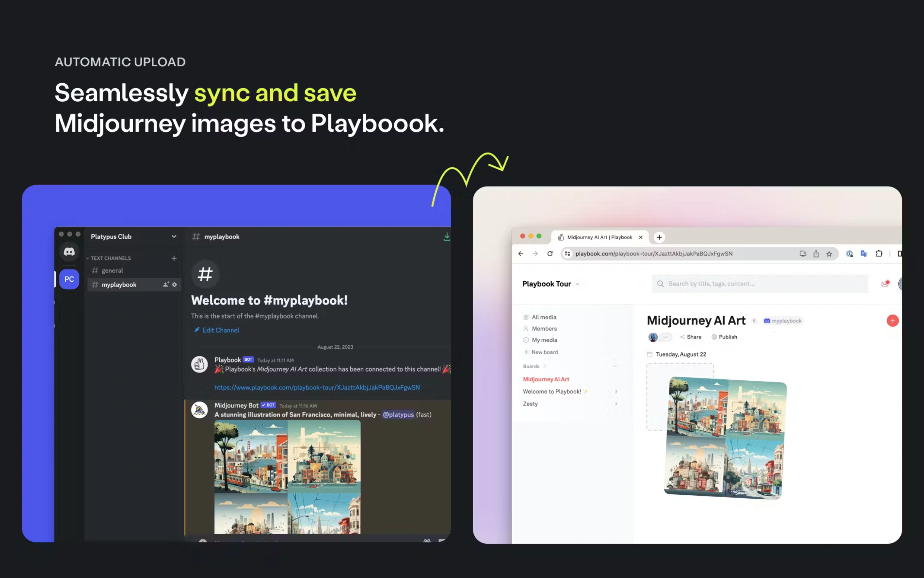Add a new text channel with plus icon
The height and width of the screenshot is (578, 924).
coord(174,258)
